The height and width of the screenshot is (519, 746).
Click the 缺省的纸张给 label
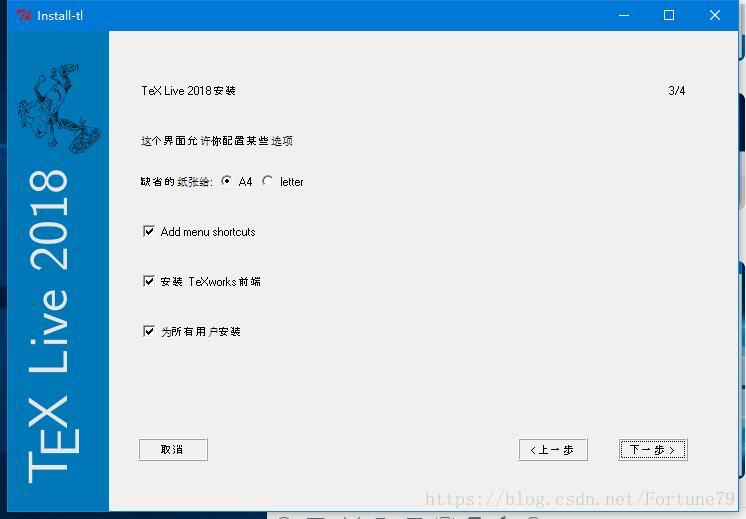[x=177, y=182]
